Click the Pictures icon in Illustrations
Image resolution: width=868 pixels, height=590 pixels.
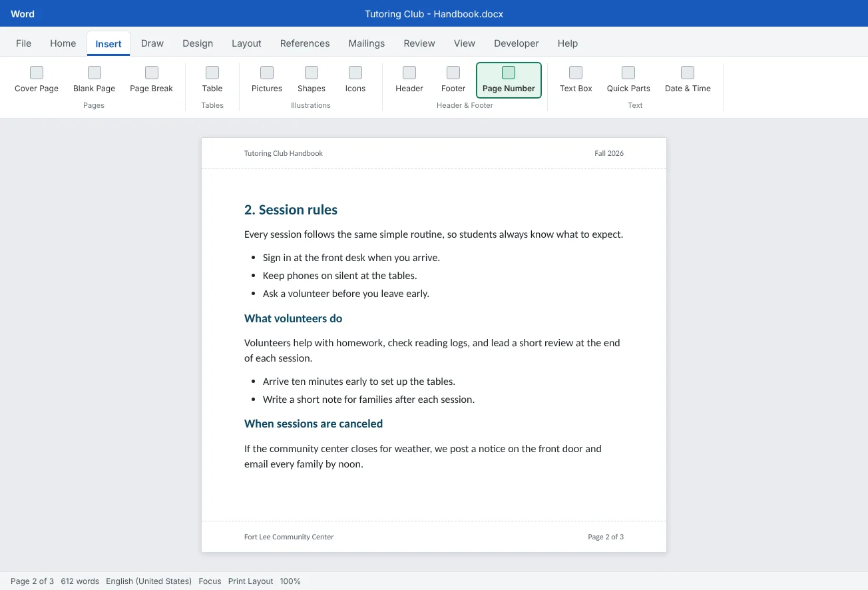(267, 80)
